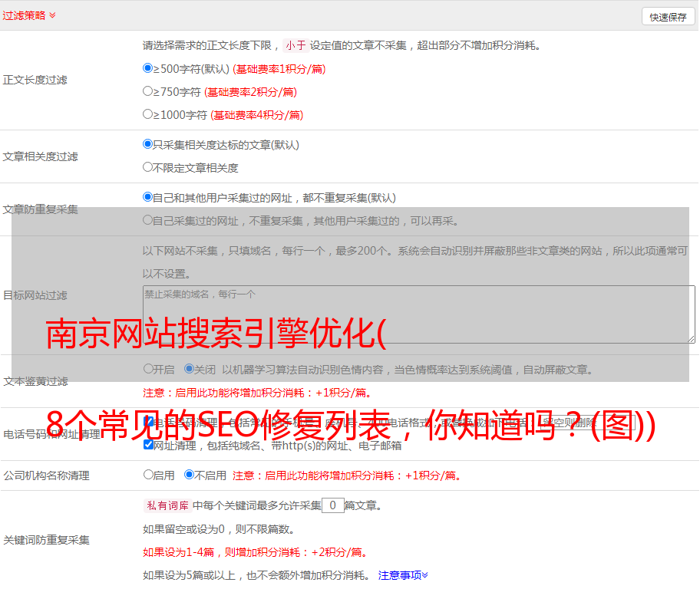Click the keyword article count input field

click(333, 505)
